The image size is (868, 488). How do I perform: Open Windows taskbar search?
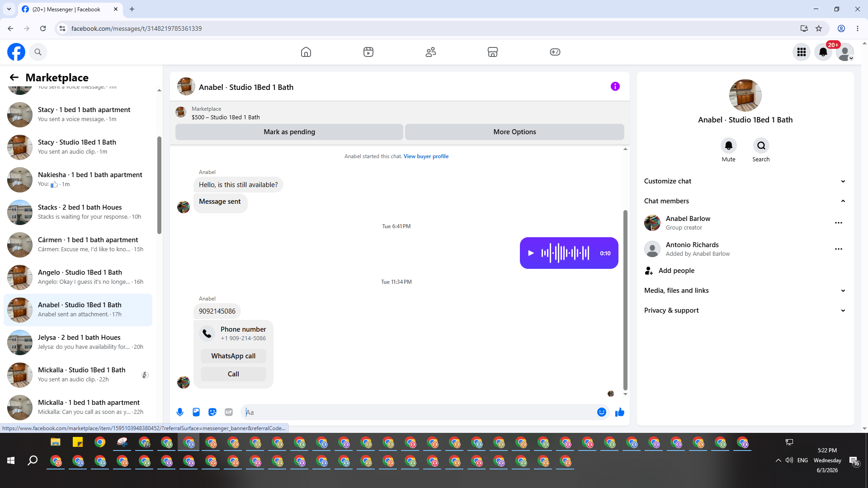tap(33, 460)
